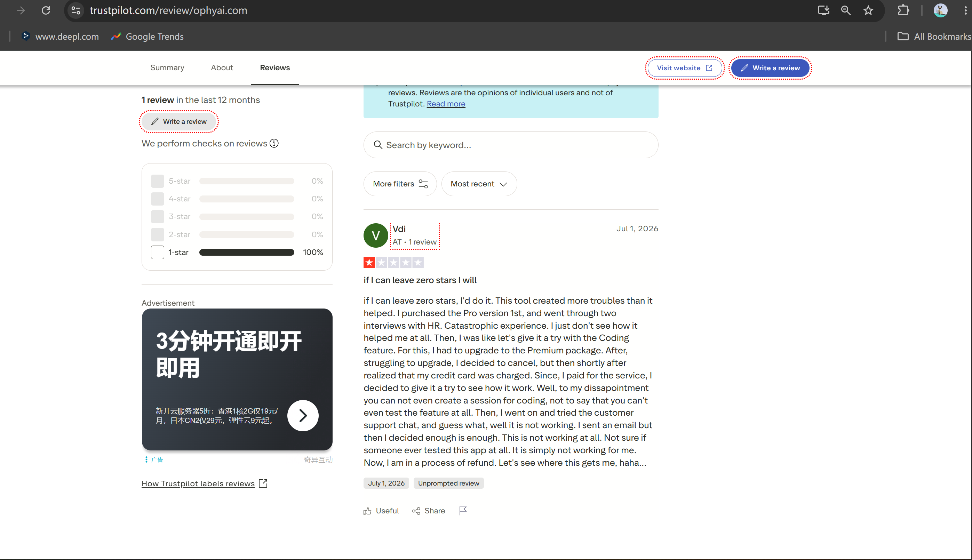Screen dimensions: 972x560
Task: Switch to the Summary tab
Action: [x=167, y=68]
